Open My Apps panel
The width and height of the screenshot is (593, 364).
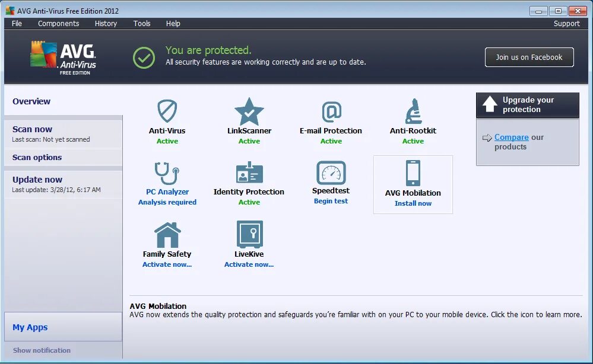pos(63,327)
